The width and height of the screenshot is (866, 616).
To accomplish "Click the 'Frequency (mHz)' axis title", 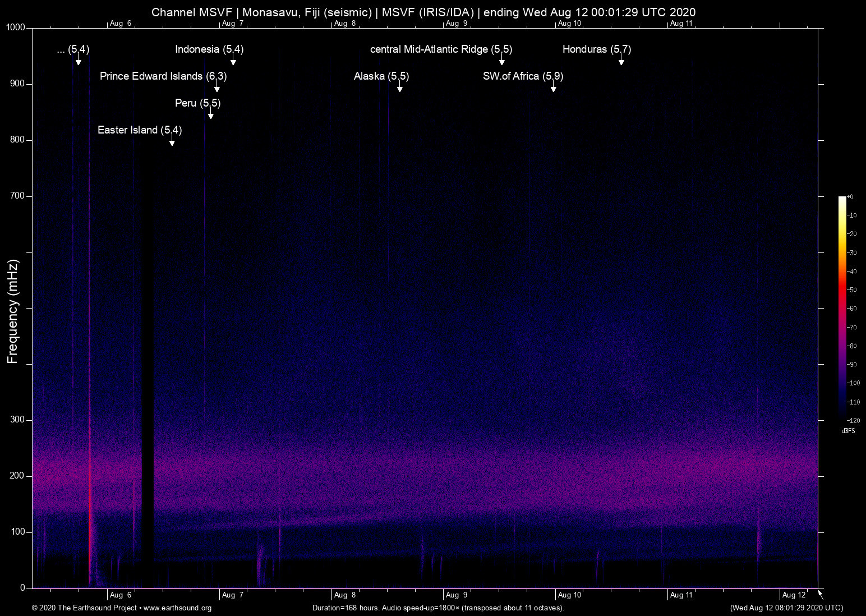I will 13,311.
